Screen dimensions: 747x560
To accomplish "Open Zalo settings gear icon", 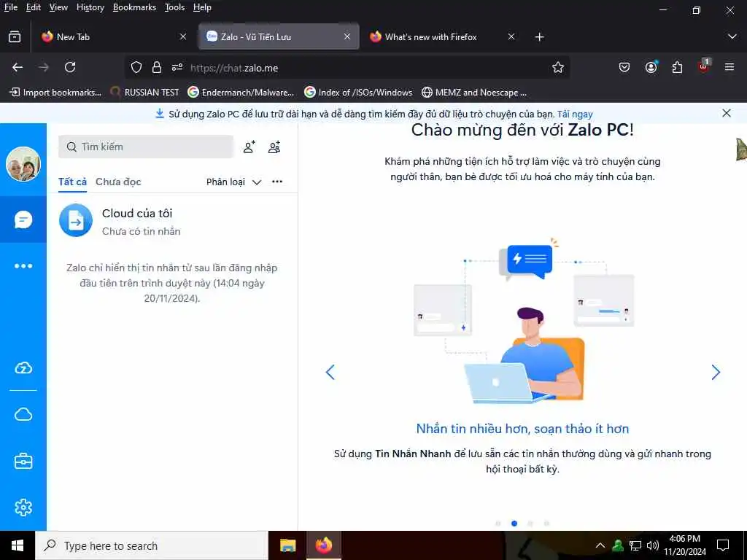I will tap(23, 507).
